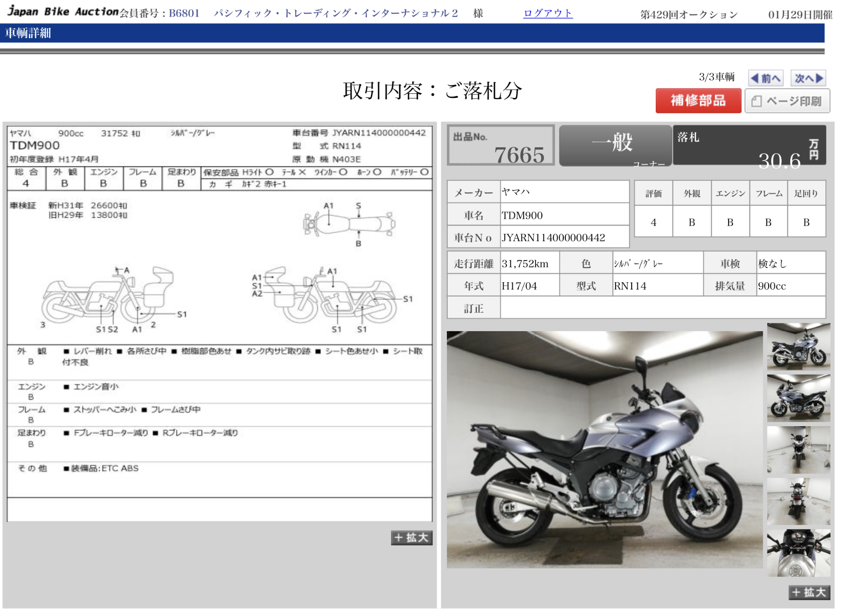Viewport: 841px width, 616px height.
Task: Click the 01月29日開催 date text
Action: 800,15
